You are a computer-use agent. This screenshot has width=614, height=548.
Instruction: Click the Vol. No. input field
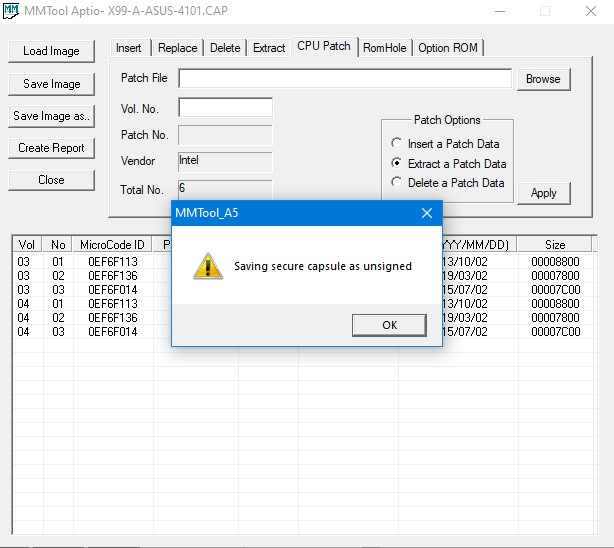(226, 107)
